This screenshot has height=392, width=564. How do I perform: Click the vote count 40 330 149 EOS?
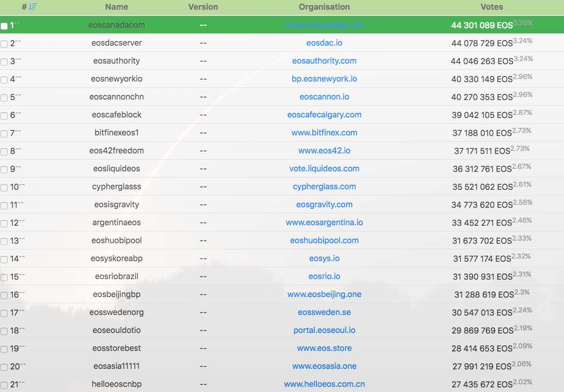482,79
